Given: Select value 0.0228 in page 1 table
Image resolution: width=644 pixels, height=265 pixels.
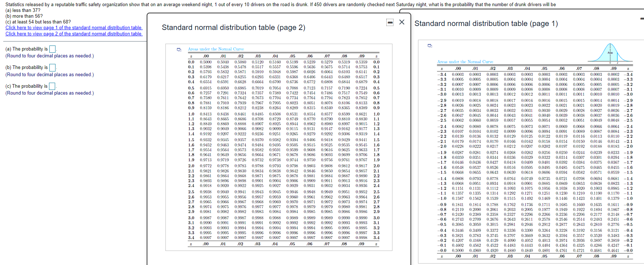Looking at the screenshot, I should pyautogui.click(x=458, y=146).
